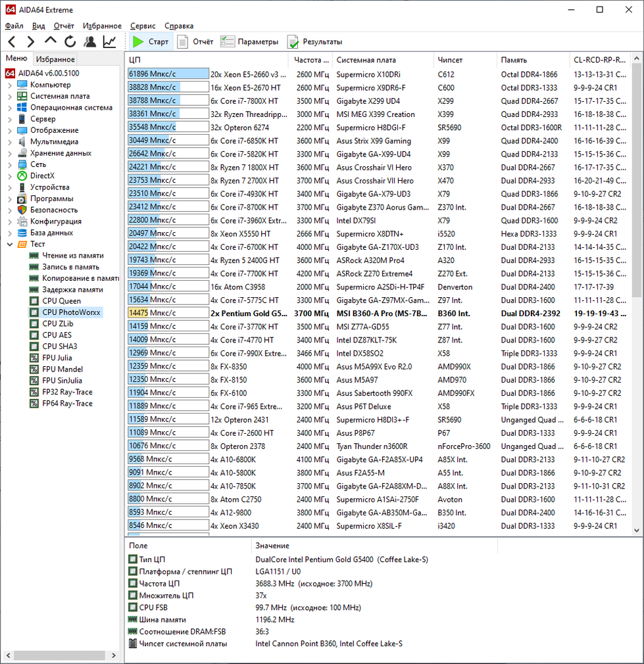Expand the Компьютер tree node
The height and width of the screenshot is (664, 644).
9,85
